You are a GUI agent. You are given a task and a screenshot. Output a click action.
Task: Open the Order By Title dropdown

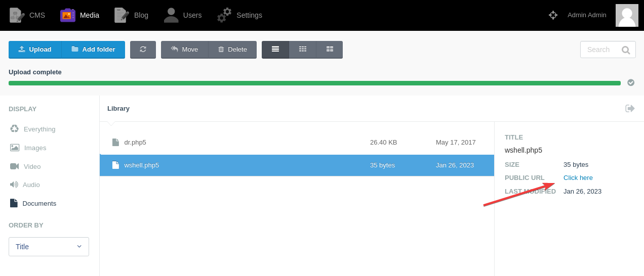coord(49,247)
